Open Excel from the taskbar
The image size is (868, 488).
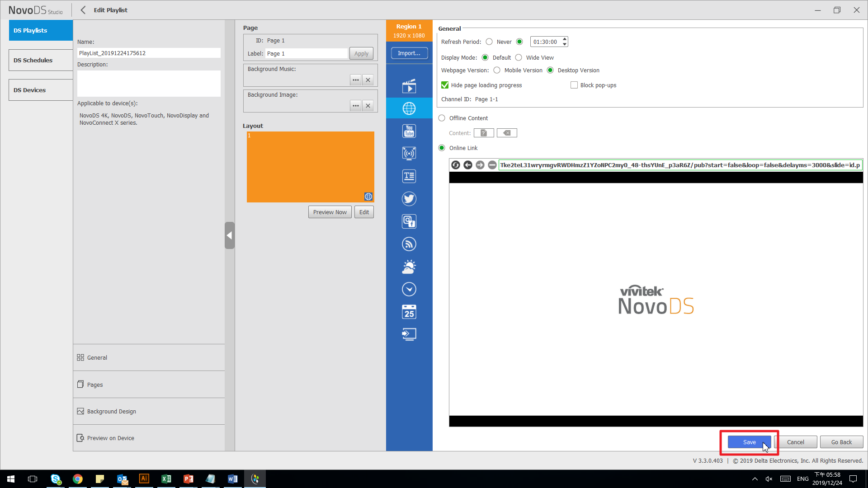(x=166, y=479)
